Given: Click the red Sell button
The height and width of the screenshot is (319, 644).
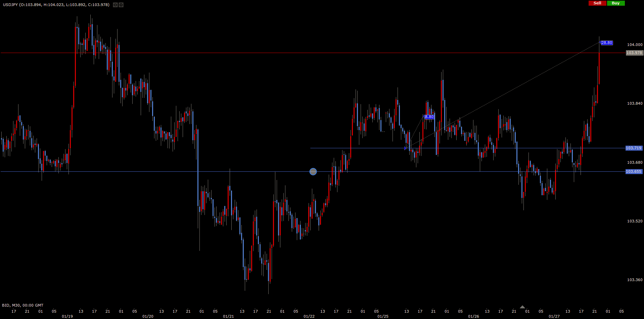Looking at the screenshot, I should click(597, 3).
